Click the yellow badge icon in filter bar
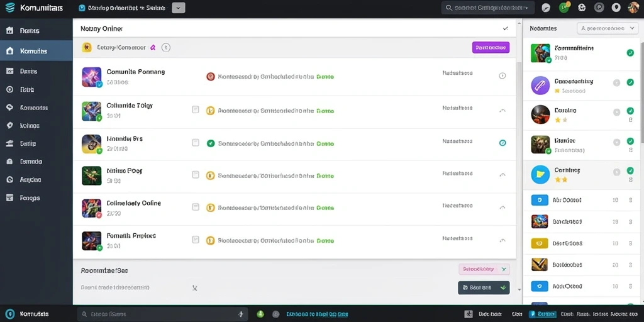644x322 pixels. click(87, 47)
